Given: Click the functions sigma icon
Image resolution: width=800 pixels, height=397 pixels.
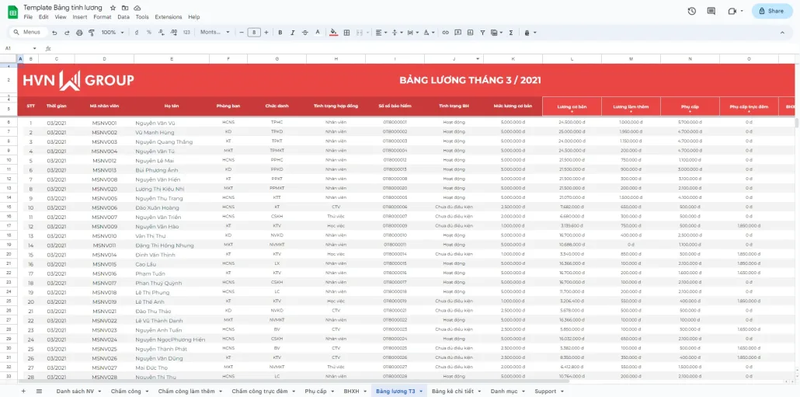Looking at the screenshot, I should pyautogui.click(x=511, y=33).
